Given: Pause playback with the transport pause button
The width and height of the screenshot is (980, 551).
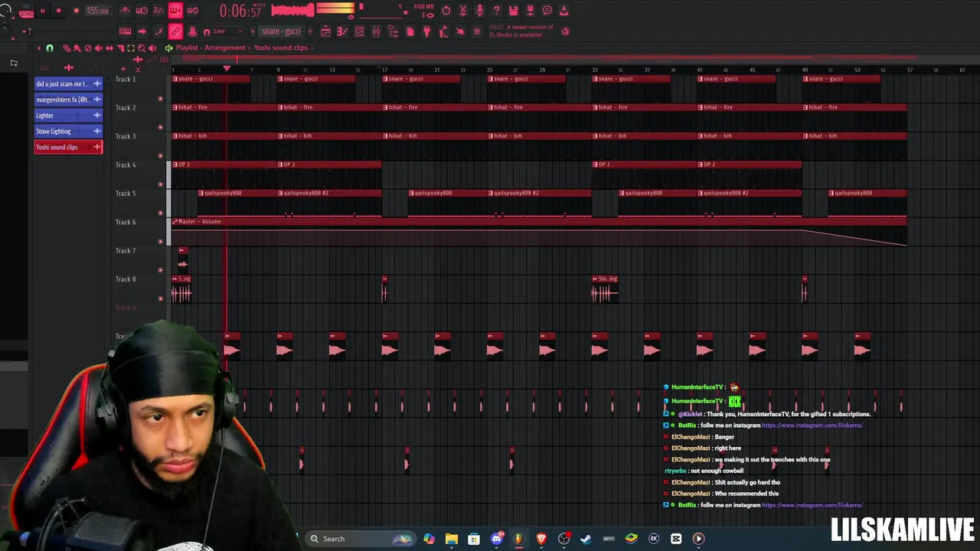Looking at the screenshot, I should tap(43, 11).
